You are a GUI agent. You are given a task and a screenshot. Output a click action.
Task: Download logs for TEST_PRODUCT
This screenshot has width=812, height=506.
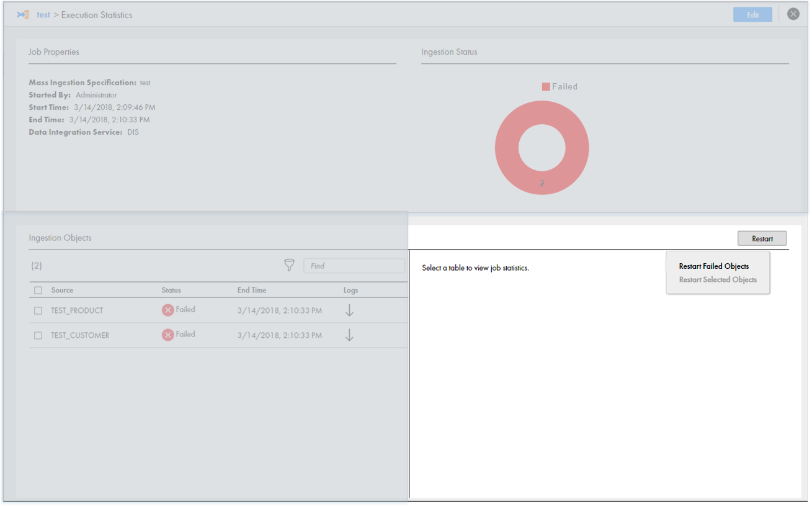point(349,310)
